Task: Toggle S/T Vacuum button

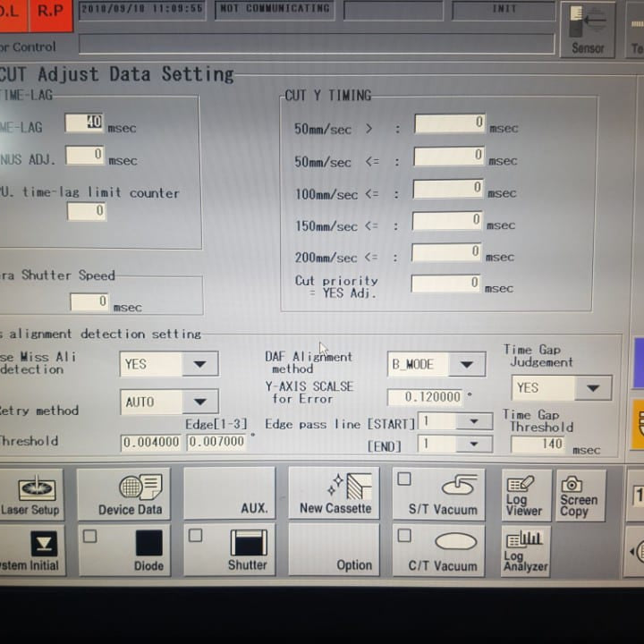Action: click(x=438, y=495)
